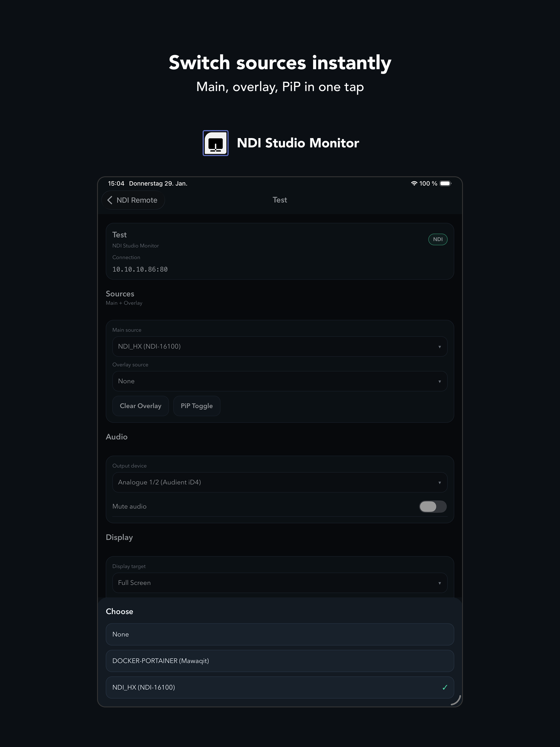
Task: Click the Choose sheet heading
Action: tap(119, 612)
